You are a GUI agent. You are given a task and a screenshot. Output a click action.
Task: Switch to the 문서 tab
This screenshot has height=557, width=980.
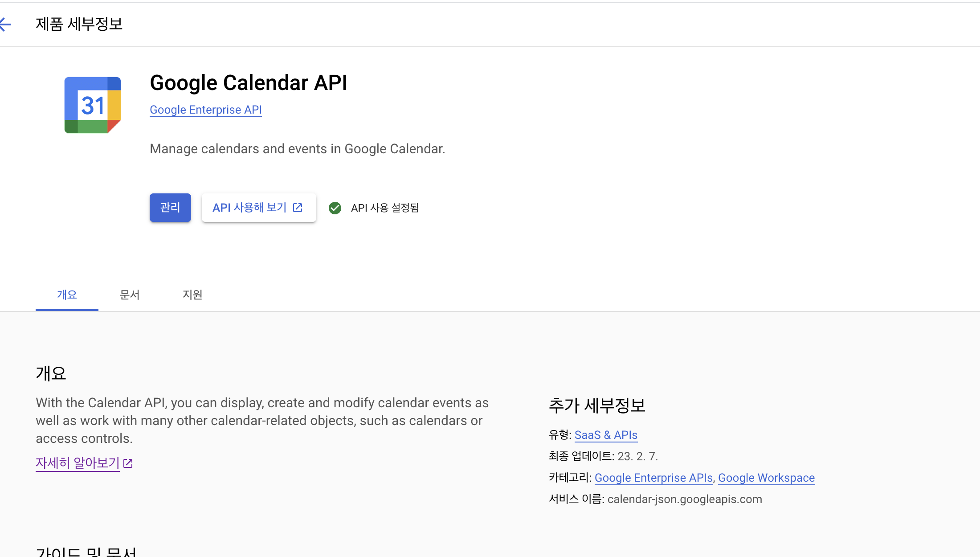pos(130,295)
